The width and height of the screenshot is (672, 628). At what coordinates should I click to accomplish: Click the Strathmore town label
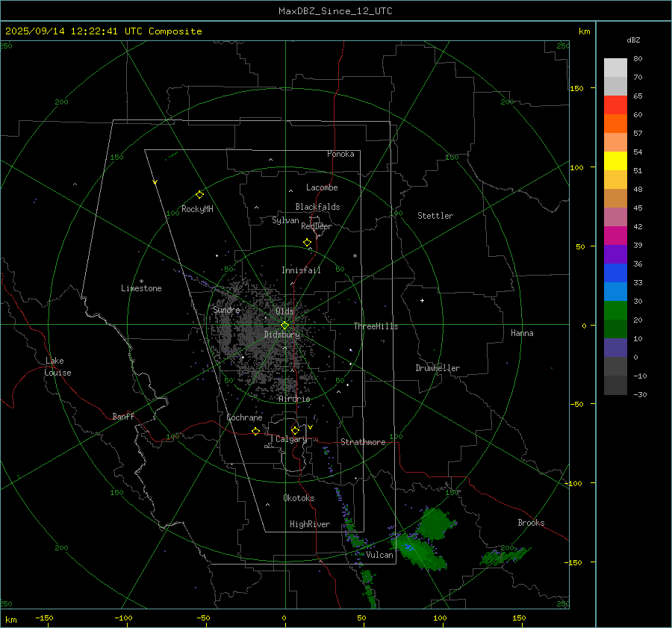tap(363, 442)
